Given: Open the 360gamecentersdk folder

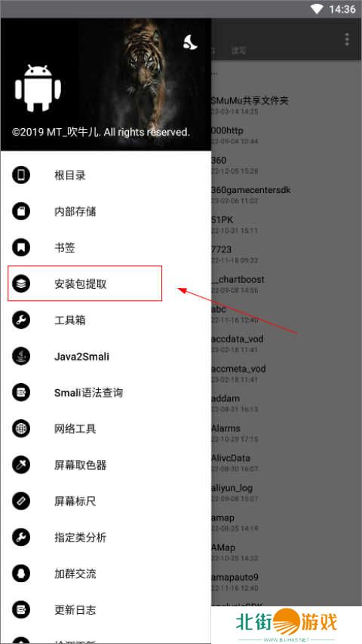Looking at the screenshot, I should click(x=287, y=195).
